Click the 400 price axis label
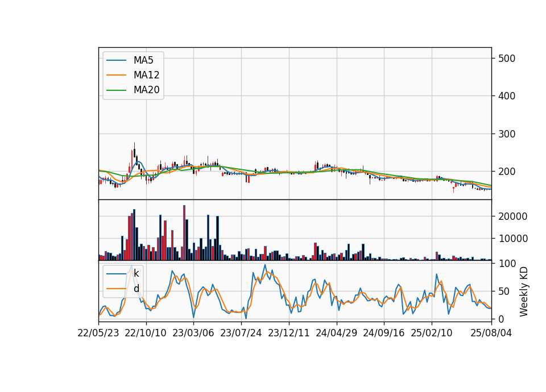This screenshot has height=392, width=546. click(507, 96)
